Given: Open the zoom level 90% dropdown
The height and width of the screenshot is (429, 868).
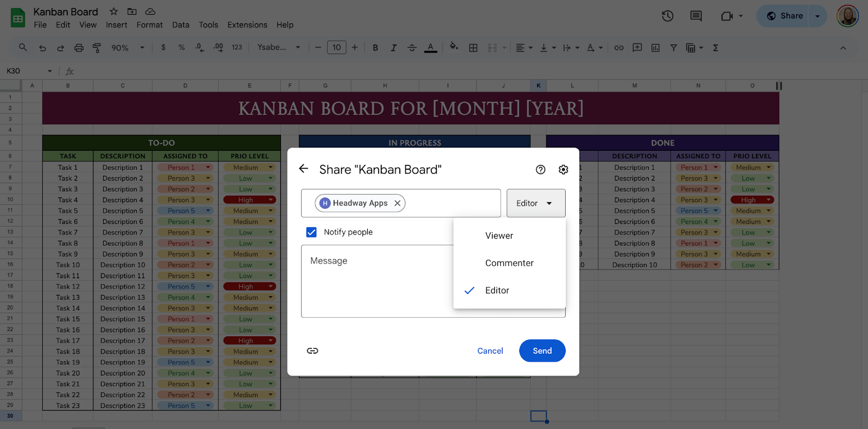Looking at the screenshot, I should [x=127, y=48].
